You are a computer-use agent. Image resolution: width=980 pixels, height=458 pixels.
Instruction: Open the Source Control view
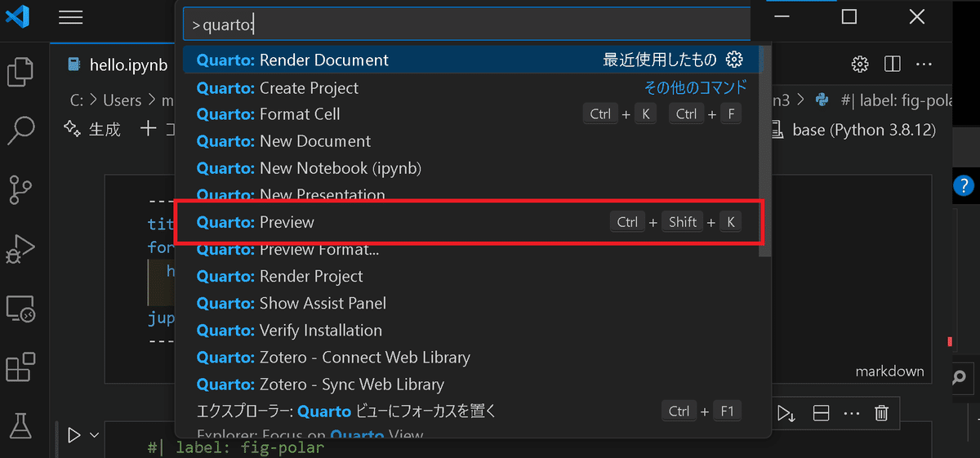tap(20, 189)
